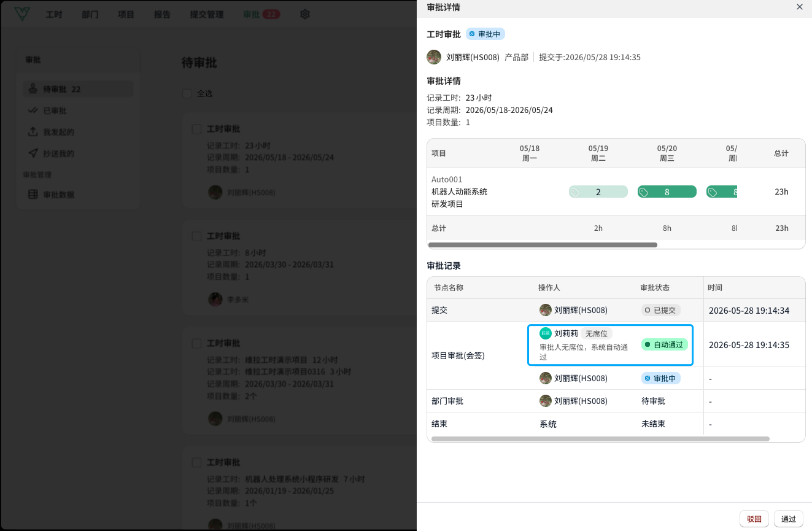Toggle the 全选 checkbox
This screenshot has width=812, height=531.
[x=187, y=94]
